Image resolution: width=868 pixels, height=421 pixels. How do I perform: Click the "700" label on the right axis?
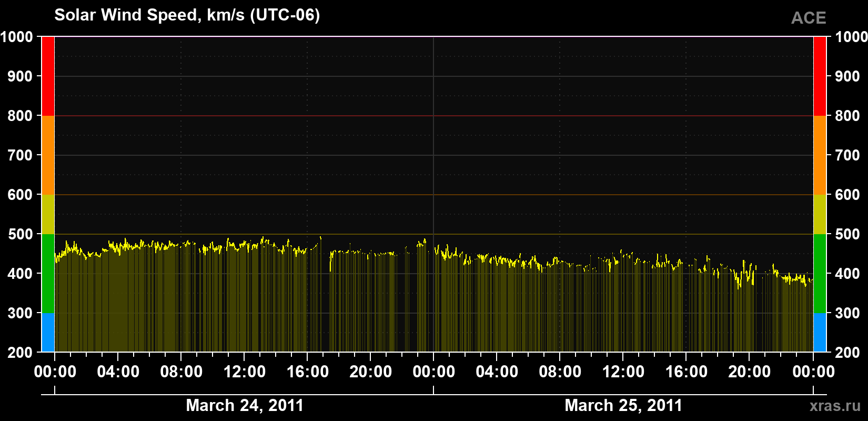(x=847, y=155)
